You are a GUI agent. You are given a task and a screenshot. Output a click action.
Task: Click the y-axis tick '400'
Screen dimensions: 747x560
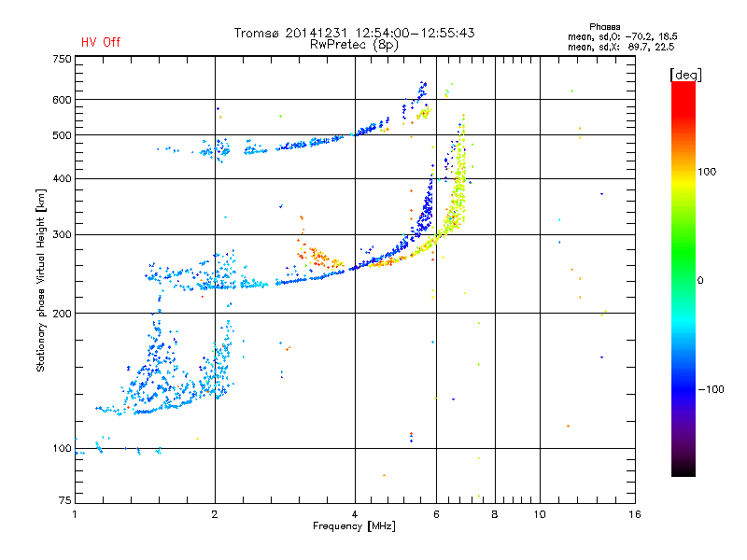click(x=62, y=178)
